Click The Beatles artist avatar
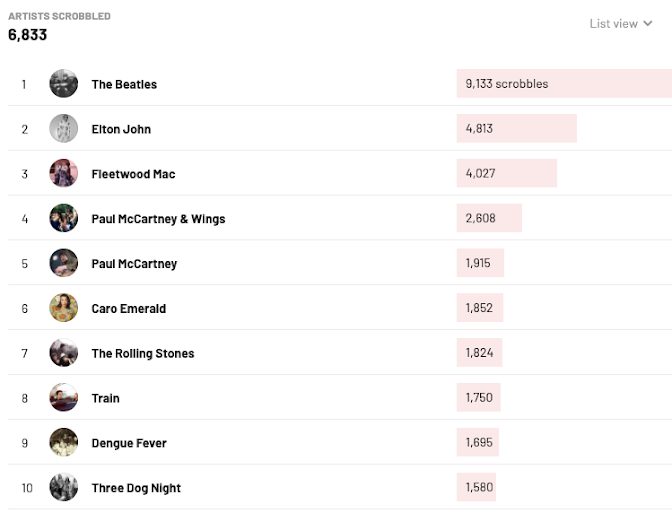The width and height of the screenshot is (672, 513). point(63,84)
